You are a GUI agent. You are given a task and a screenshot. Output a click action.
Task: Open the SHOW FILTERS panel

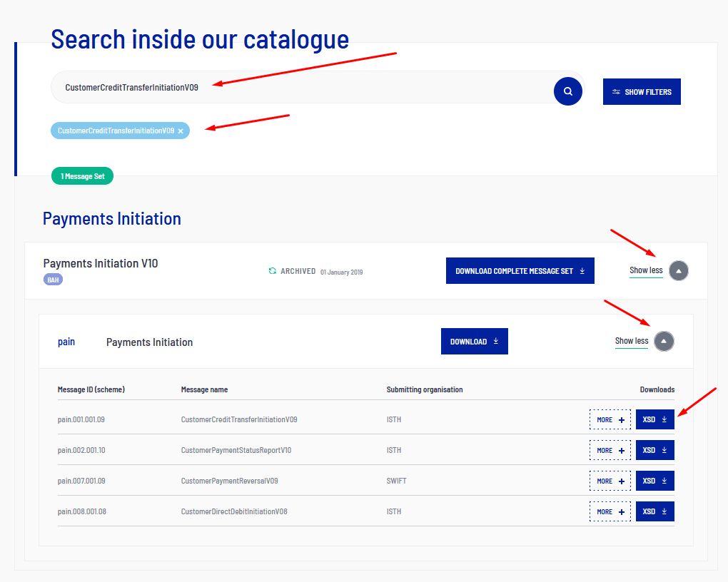tap(642, 92)
